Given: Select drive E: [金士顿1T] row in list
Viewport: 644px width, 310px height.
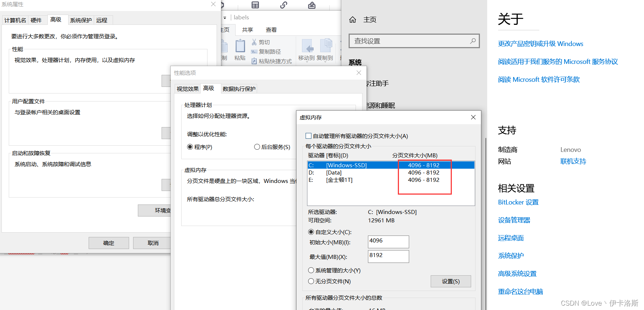Looking at the screenshot, I should coord(391,180).
